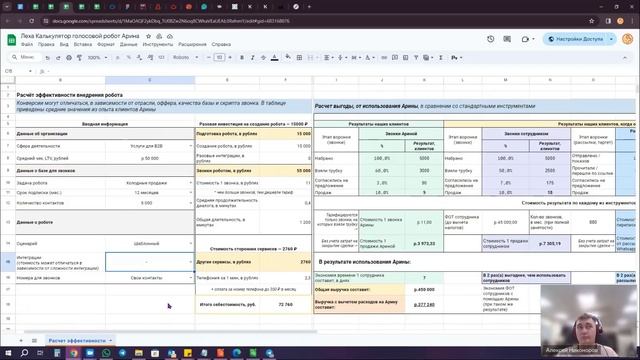Decrease decimal places
The image size is (640, 360).
139,58
